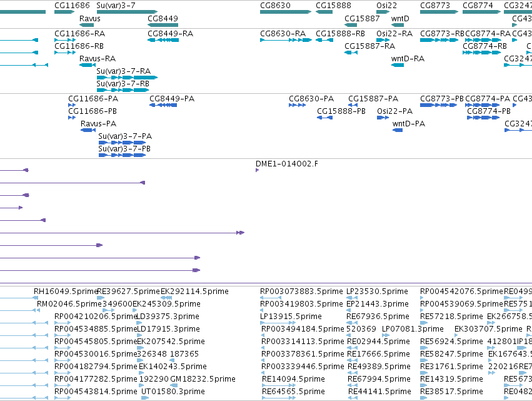Click the UT01580.3prime EST feature
Image resolution: width=532 pixels, height=401 pixels.
pyautogui.click(x=145, y=398)
